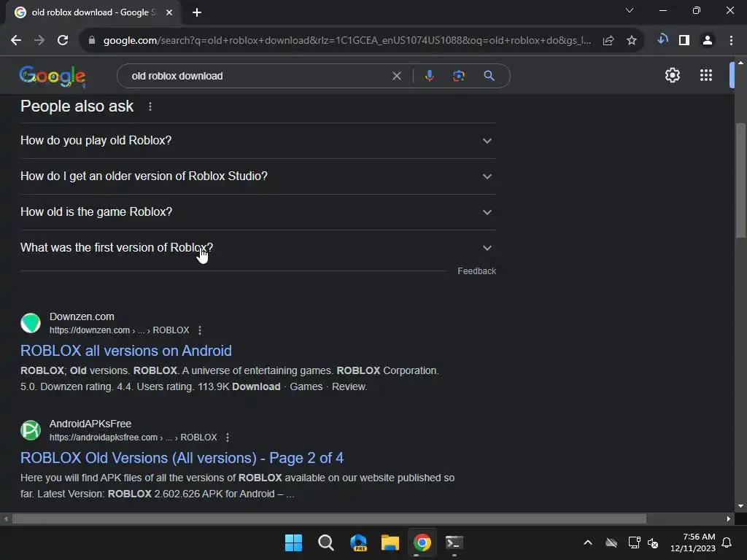Launch Microsoft Edge from taskbar
Viewport: 747px width, 560px height.
pos(358,542)
